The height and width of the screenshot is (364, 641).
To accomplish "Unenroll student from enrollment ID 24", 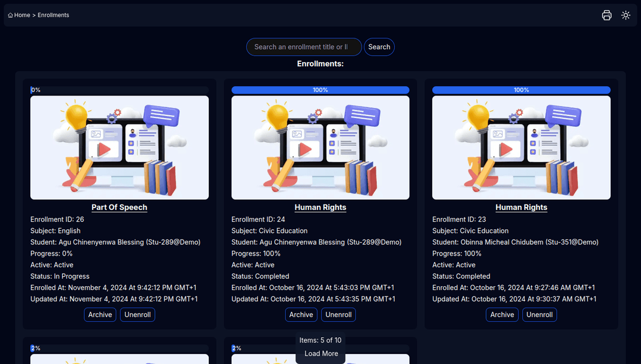I will [x=339, y=315].
